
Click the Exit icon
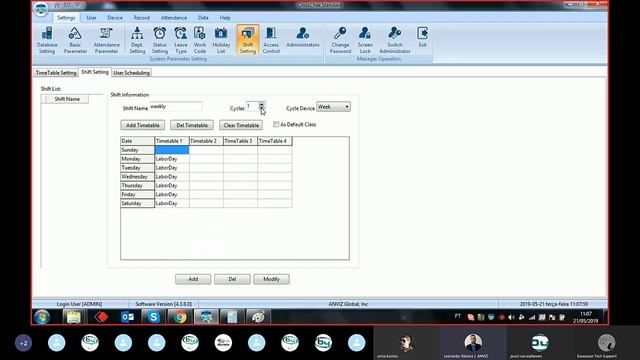pos(422,37)
